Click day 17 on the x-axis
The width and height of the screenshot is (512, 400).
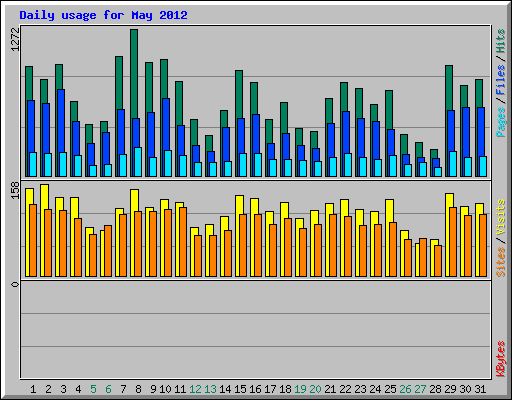(270, 389)
